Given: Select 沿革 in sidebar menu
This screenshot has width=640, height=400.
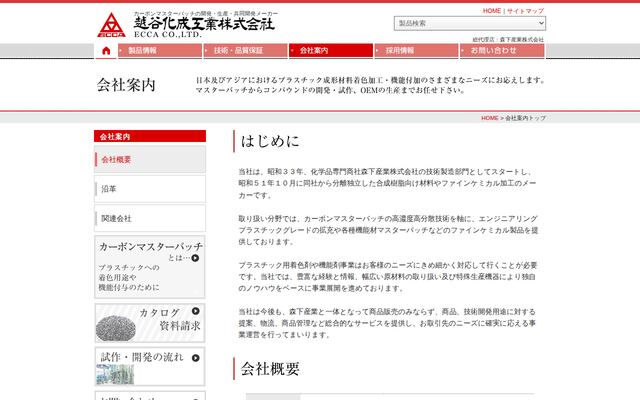Looking at the screenshot, I should [150, 189].
